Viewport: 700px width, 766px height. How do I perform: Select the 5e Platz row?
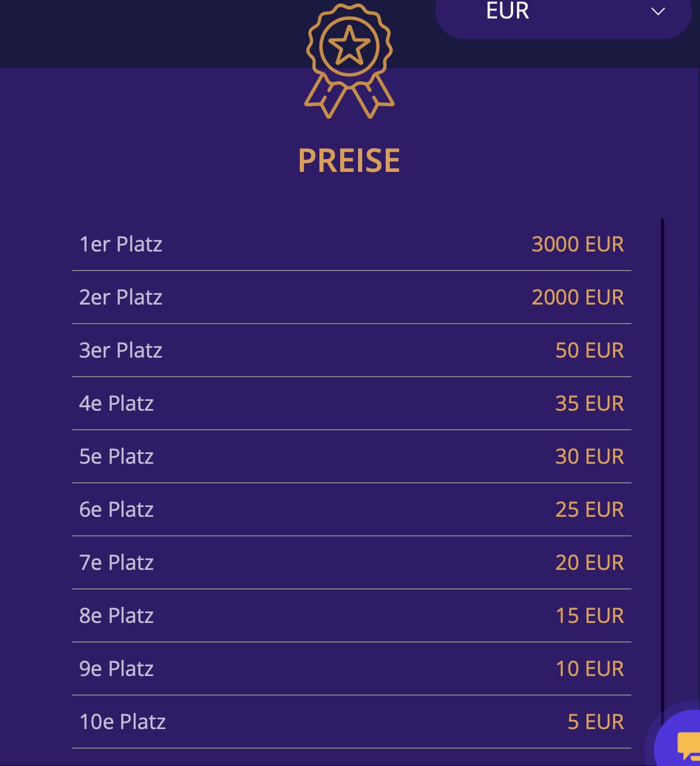352,456
